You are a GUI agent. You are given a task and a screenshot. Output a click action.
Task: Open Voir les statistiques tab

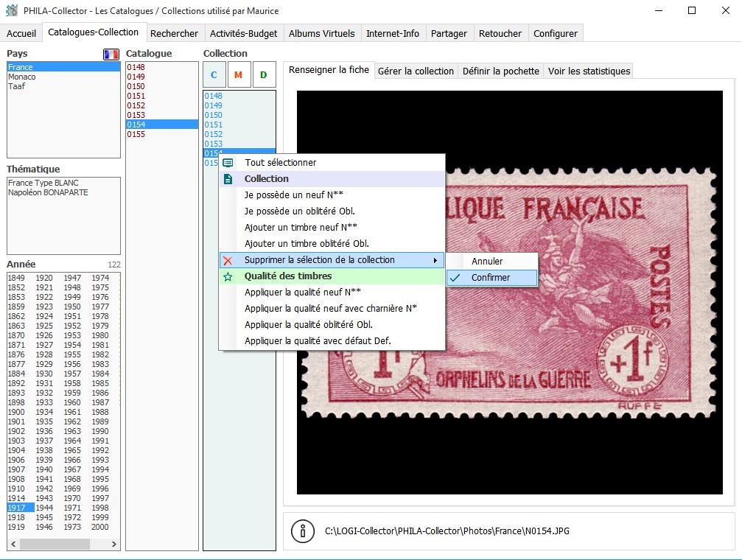tap(589, 71)
